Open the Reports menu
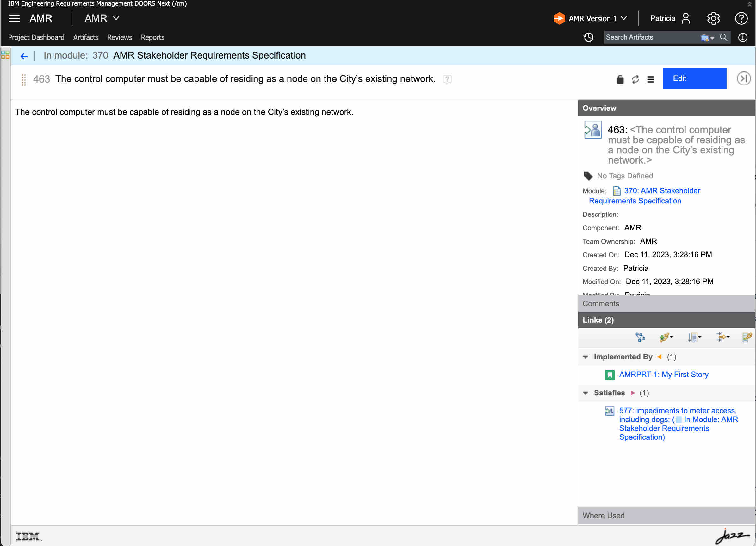The image size is (756, 546). pyautogui.click(x=153, y=37)
